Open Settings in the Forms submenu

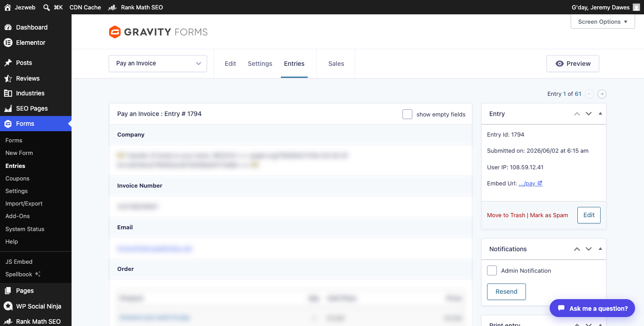[17, 191]
